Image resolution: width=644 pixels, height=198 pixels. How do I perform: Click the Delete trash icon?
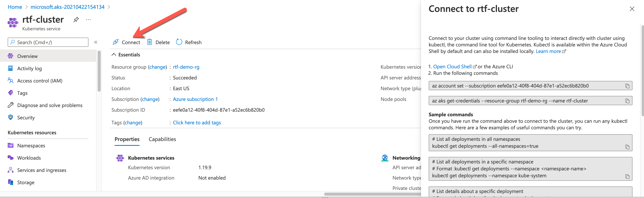pos(150,42)
